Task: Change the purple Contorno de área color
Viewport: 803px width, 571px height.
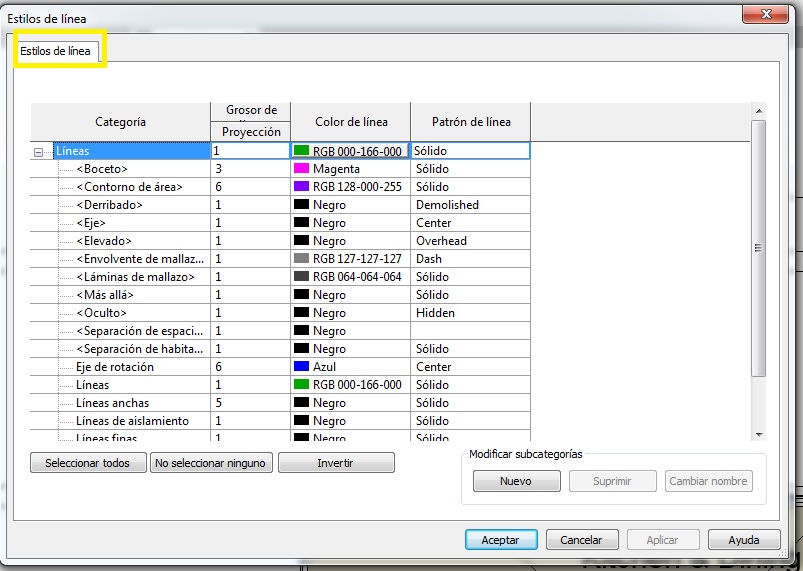Action: coord(301,187)
